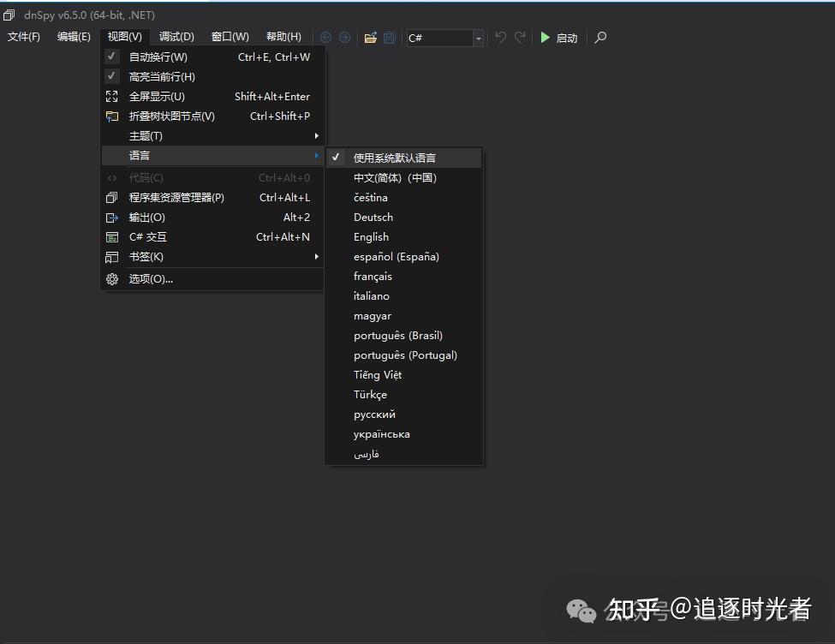Image resolution: width=835 pixels, height=644 pixels.
Task: Click the options gear icon
Action: [x=112, y=278]
